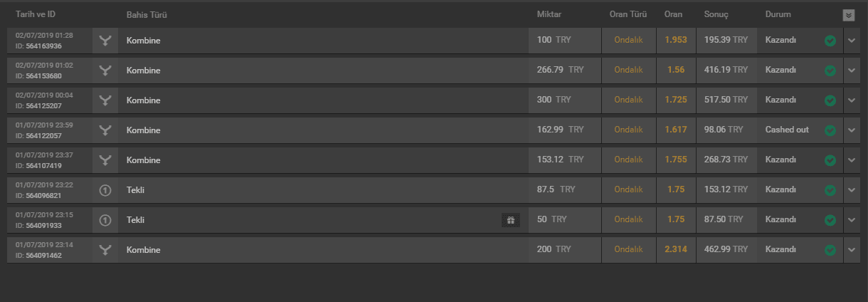Image resolution: width=868 pixels, height=302 pixels.
Task: Click the Durum column header
Action: click(x=778, y=15)
